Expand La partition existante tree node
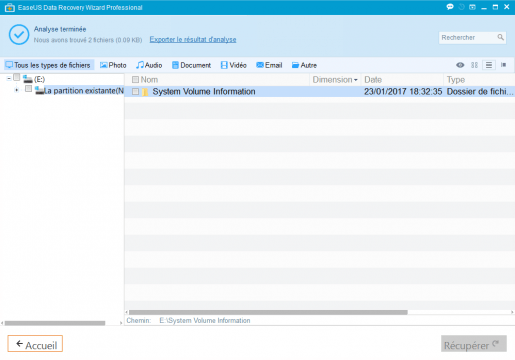The height and width of the screenshot is (360, 515). (17, 90)
